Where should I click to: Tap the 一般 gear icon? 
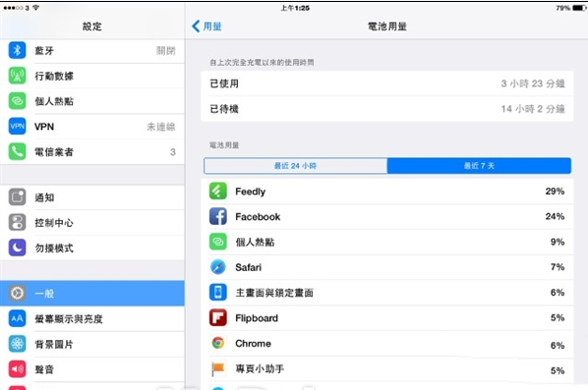pyautogui.click(x=18, y=293)
